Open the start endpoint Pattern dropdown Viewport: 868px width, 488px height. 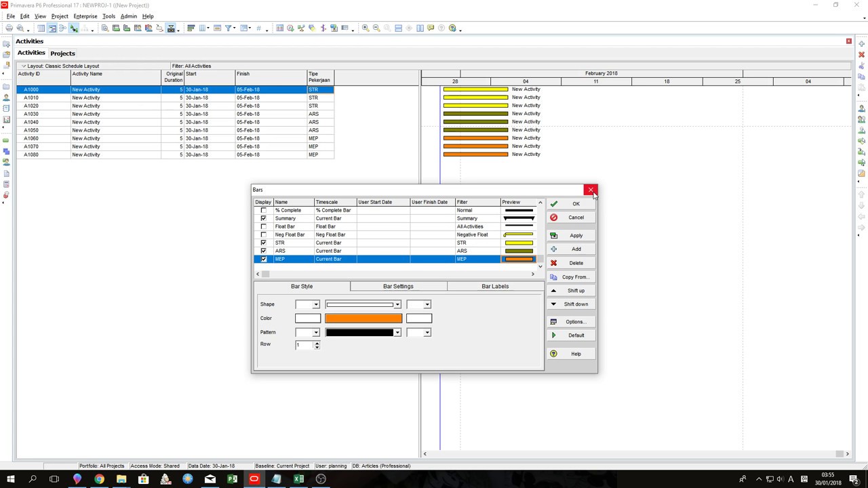316,333
